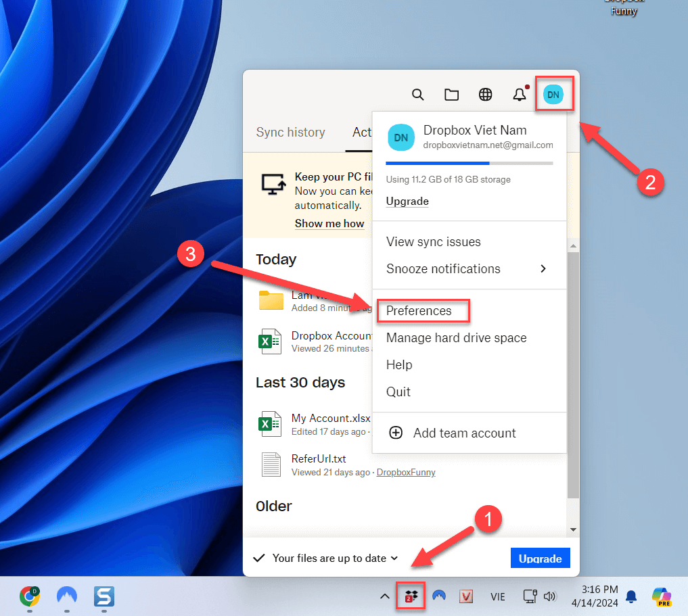Image resolution: width=688 pixels, height=616 pixels.
Task: Show hidden tray icons chevron
Action: click(x=384, y=596)
